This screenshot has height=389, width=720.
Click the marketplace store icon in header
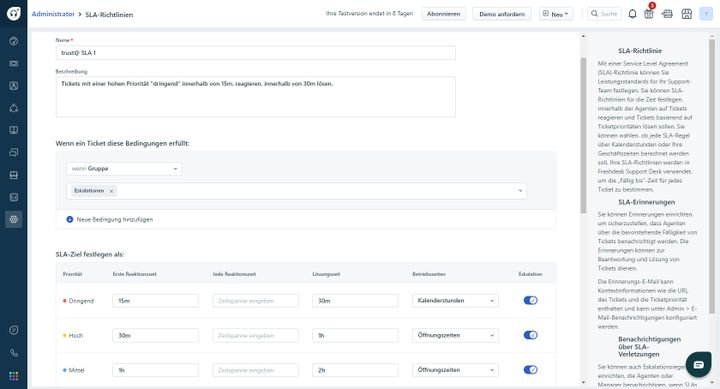tap(686, 14)
